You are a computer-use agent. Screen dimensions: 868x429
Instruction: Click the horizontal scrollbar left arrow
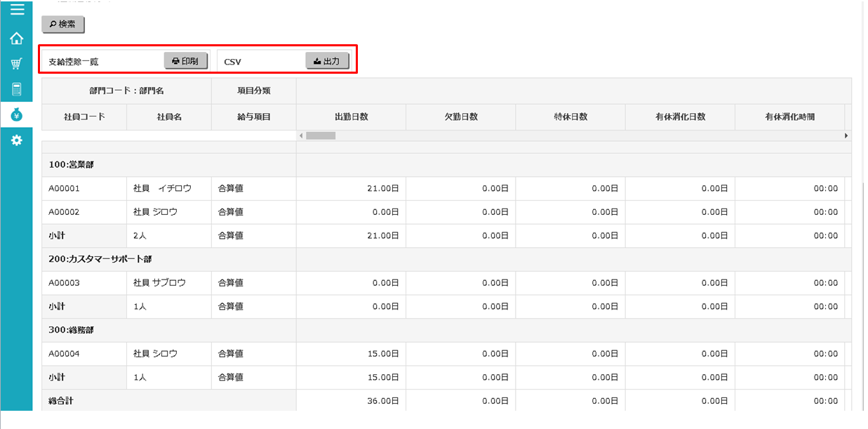tap(301, 136)
